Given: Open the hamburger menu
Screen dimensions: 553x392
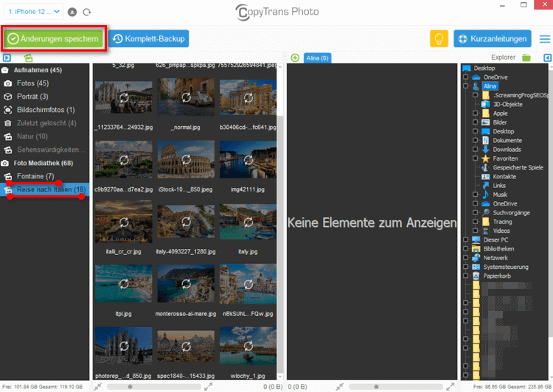Looking at the screenshot, I should (545, 39).
